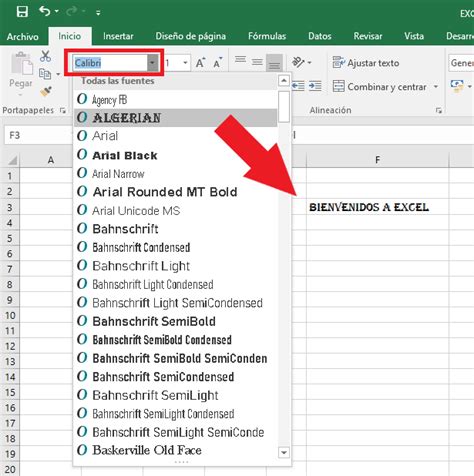
Task: Select column F header
Action: coord(377,160)
